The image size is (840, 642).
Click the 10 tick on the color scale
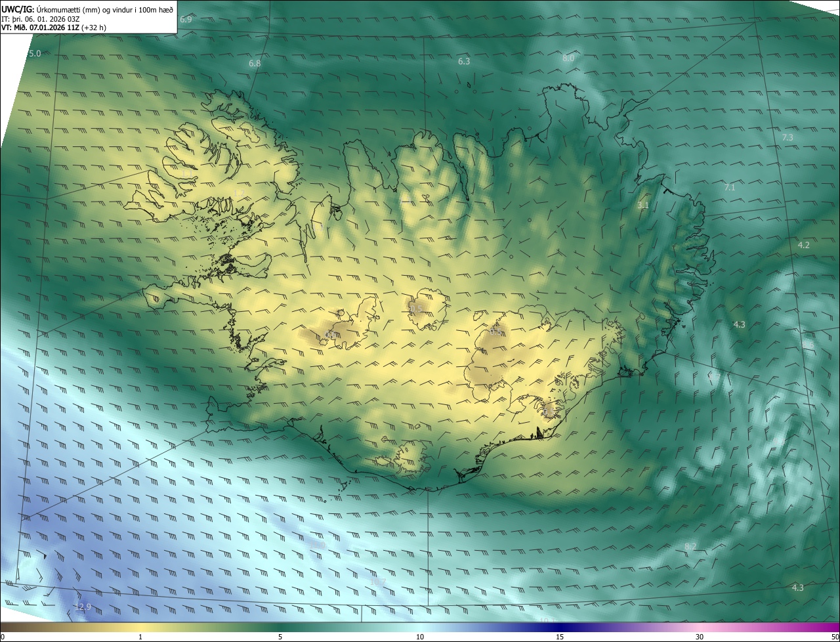[420, 637]
